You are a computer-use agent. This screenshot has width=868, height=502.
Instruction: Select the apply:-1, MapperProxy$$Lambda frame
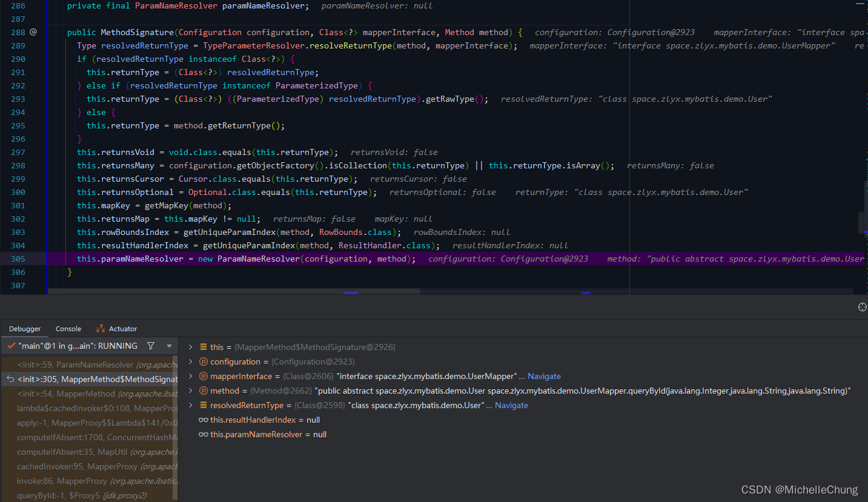pyautogui.click(x=89, y=423)
